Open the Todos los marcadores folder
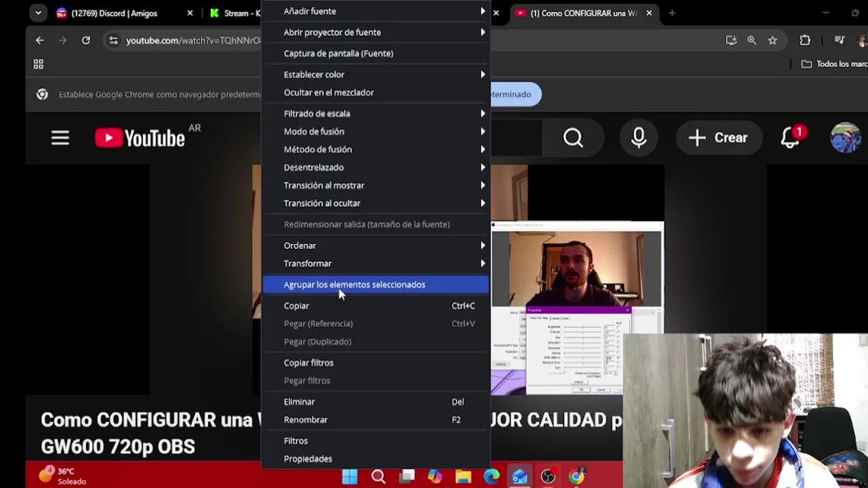 tap(834, 64)
